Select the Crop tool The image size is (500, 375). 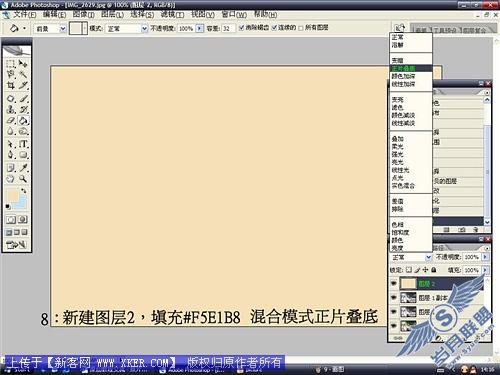pos(11,85)
